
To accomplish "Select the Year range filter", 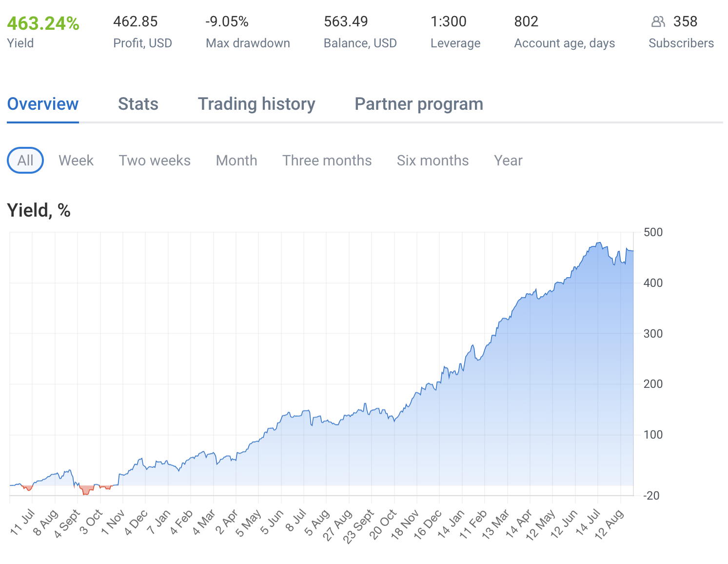I will click(x=508, y=161).
